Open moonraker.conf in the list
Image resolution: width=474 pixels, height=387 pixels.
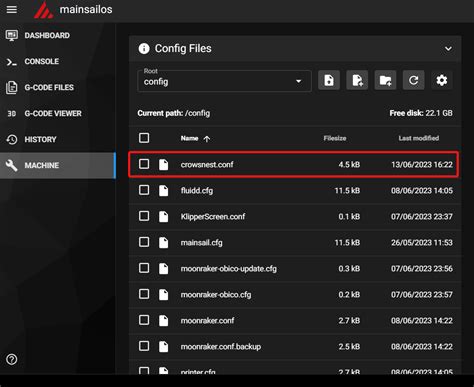pos(207,321)
